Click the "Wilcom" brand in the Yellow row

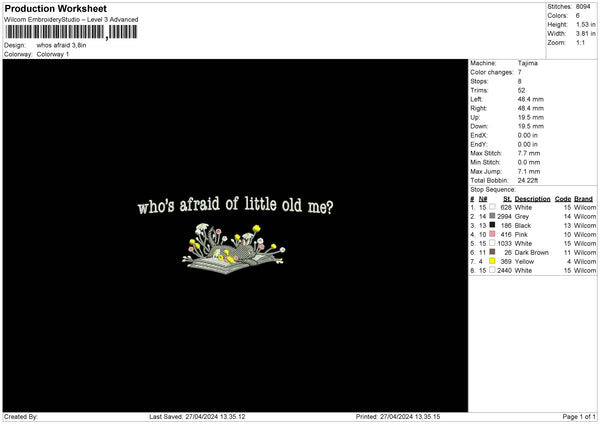tap(585, 261)
